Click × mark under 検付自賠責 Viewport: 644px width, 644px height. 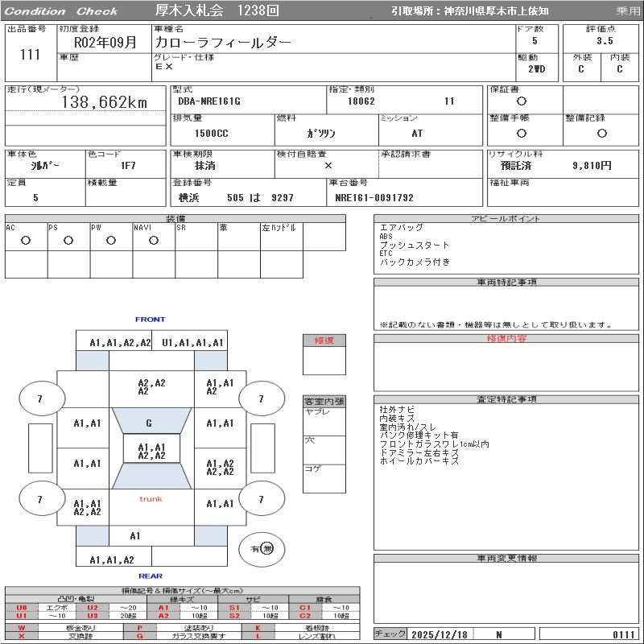[328, 165]
